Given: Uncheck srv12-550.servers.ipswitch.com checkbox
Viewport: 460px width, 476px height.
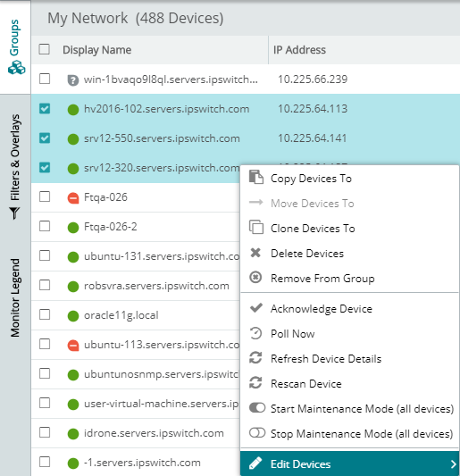Looking at the screenshot, I should pyautogui.click(x=45, y=138).
